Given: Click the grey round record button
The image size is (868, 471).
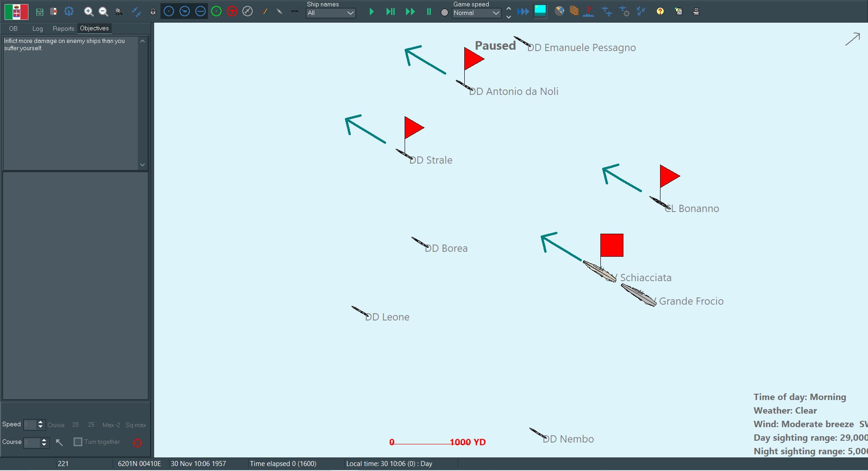Looking at the screenshot, I should coord(444,13).
